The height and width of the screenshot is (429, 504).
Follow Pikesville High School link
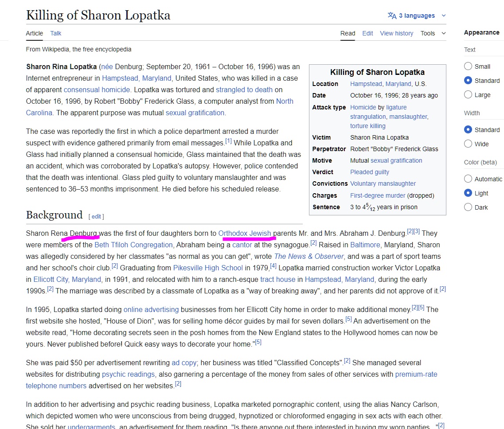click(x=208, y=268)
